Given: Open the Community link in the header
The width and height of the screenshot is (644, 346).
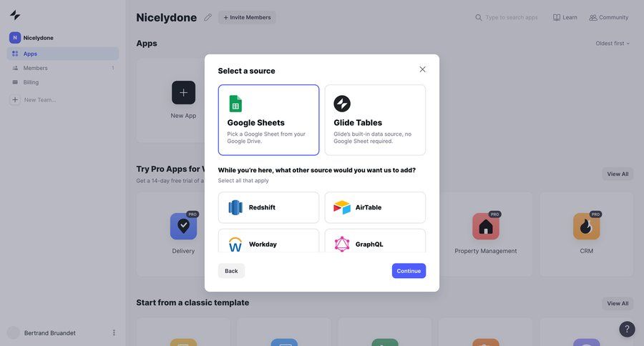Looking at the screenshot, I should click(609, 18).
